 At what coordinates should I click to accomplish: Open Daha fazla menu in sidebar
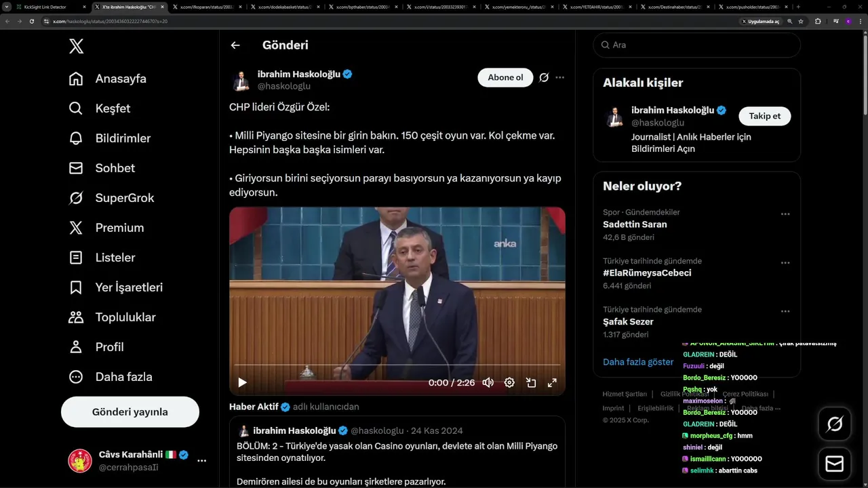[x=111, y=377]
